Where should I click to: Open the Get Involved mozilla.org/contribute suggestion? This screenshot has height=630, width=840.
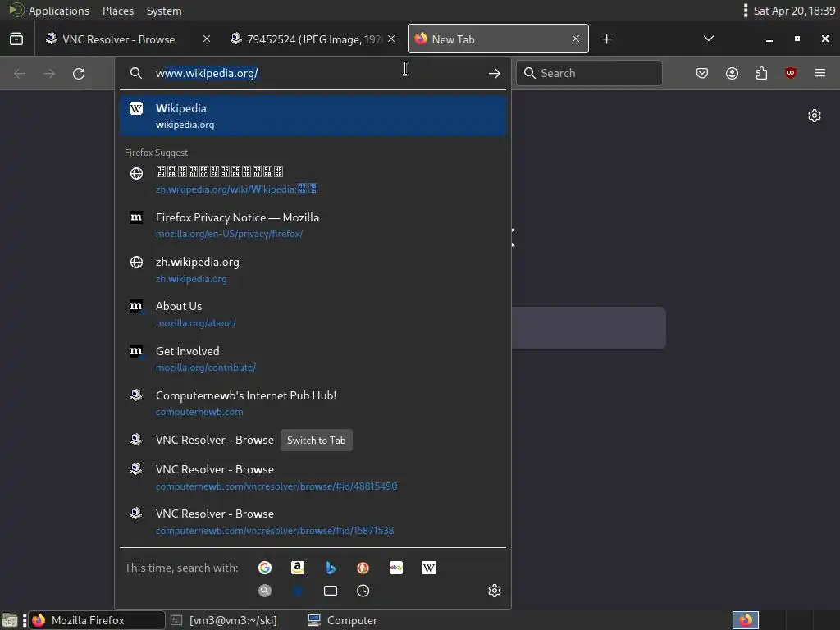[x=313, y=358]
